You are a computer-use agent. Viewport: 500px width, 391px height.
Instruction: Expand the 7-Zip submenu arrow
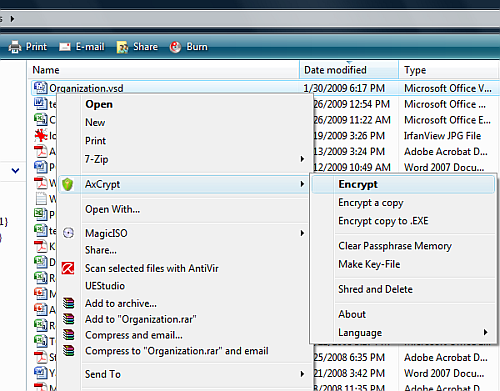click(x=302, y=159)
